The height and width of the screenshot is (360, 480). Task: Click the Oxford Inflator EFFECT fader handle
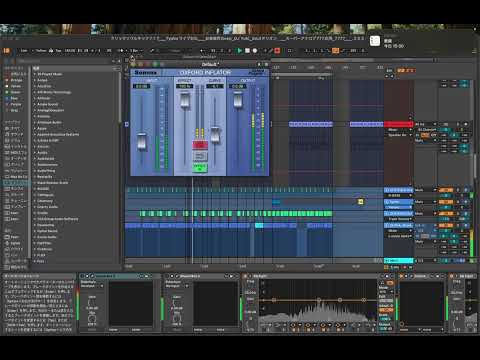185,100
